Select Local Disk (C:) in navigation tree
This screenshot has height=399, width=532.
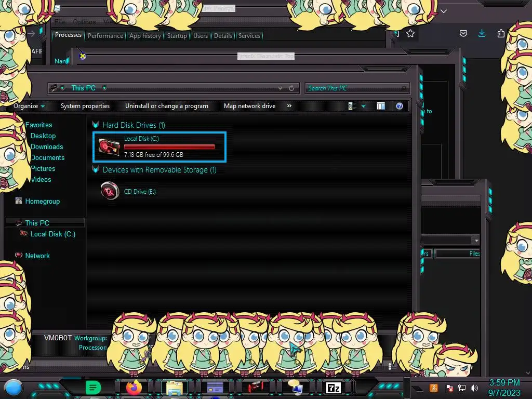pos(53,234)
